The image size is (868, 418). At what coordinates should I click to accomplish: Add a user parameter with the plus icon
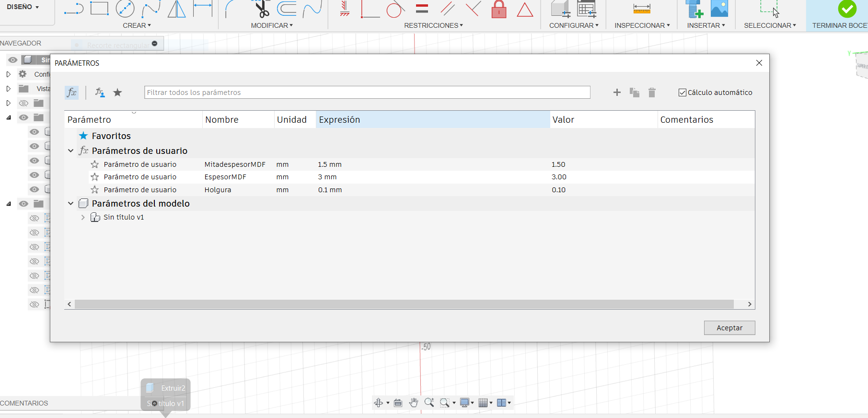pyautogui.click(x=617, y=93)
